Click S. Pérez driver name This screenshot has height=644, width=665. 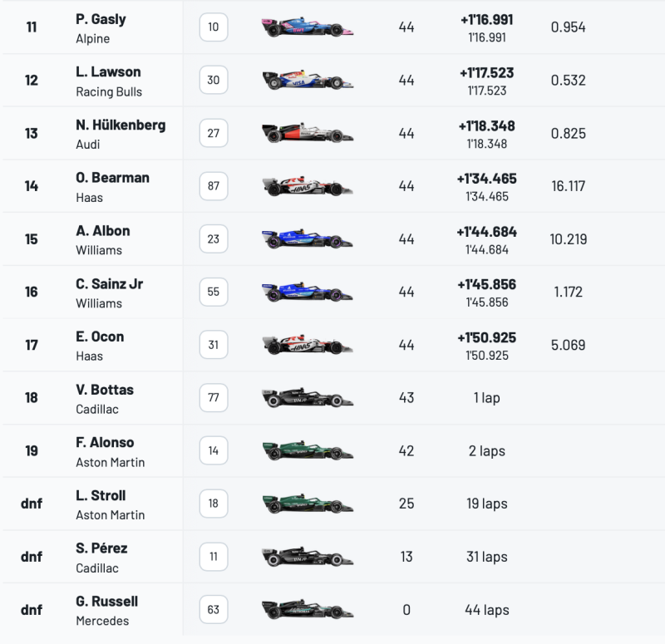[x=101, y=548]
